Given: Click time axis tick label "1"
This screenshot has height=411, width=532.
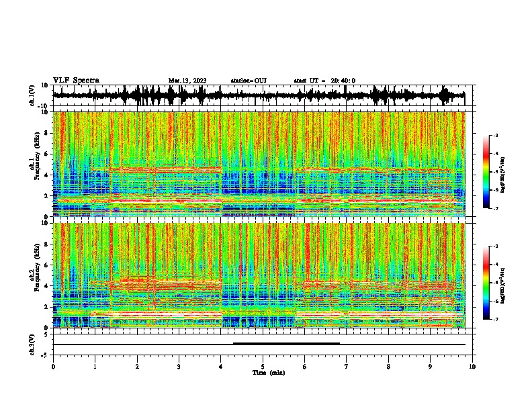Looking at the screenshot, I should point(95,367).
